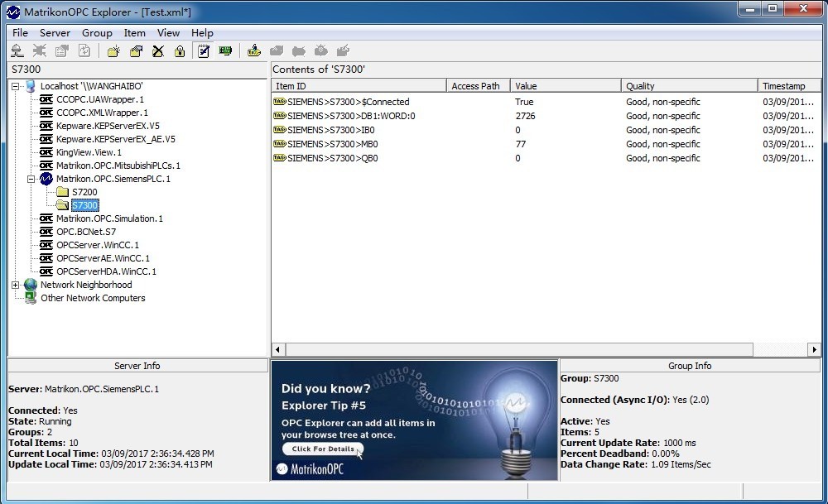Open the View menu

coord(168,33)
